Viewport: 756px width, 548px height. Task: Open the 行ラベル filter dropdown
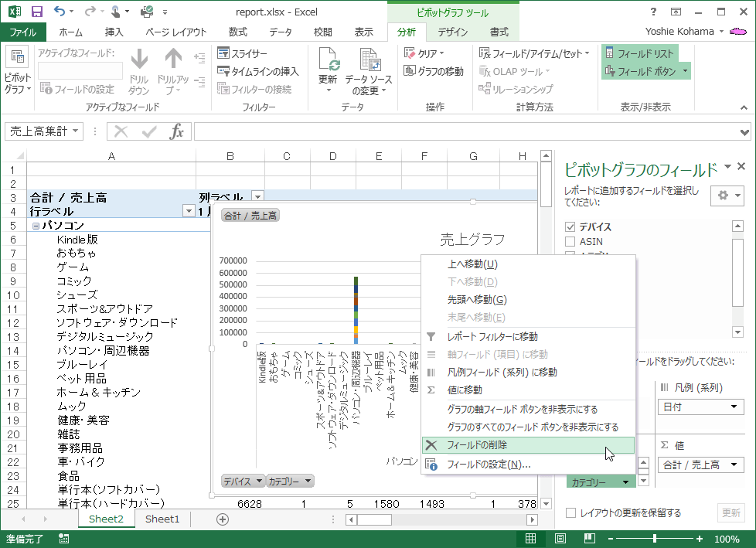189,211
